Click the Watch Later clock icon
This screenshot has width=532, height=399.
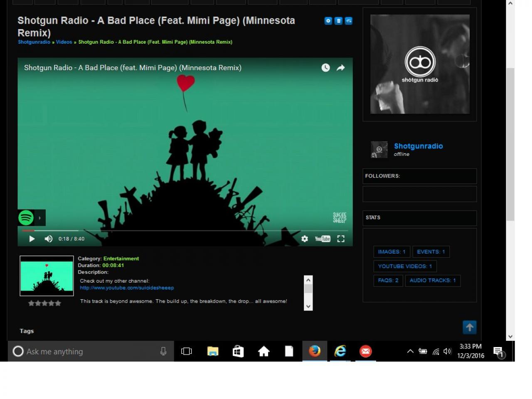[325, 68]
